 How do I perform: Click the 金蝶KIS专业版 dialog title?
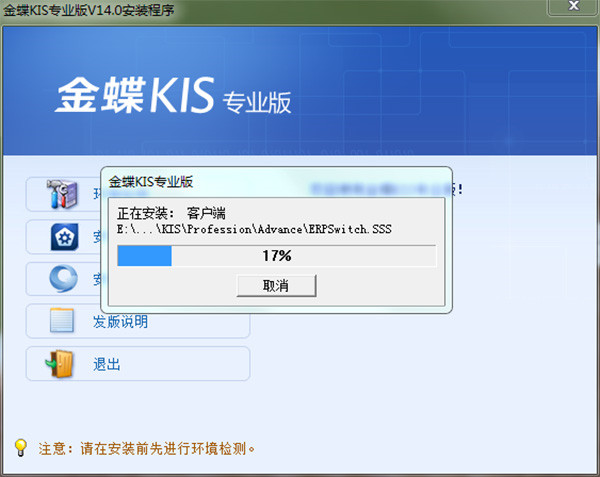click(x=151, y=182)
